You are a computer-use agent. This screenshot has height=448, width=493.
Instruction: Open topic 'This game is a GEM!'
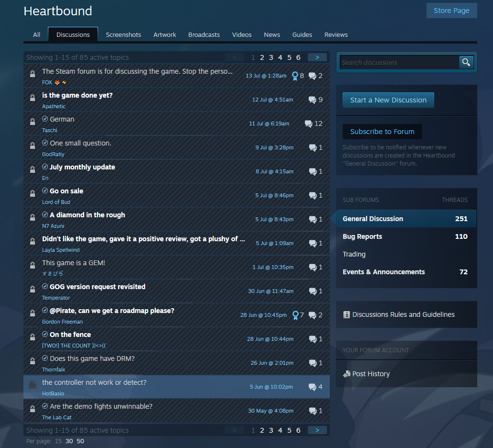tap(74, 263)
